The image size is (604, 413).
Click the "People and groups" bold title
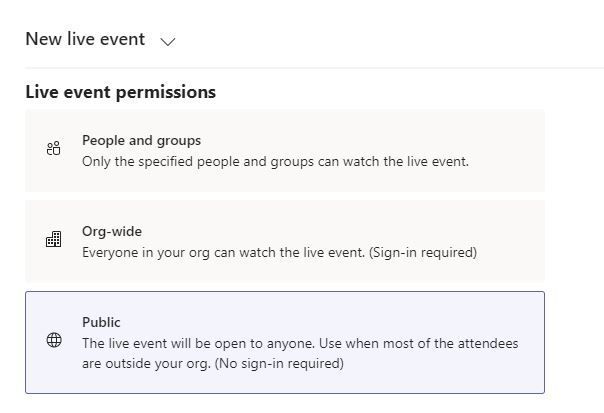(141, 140)
